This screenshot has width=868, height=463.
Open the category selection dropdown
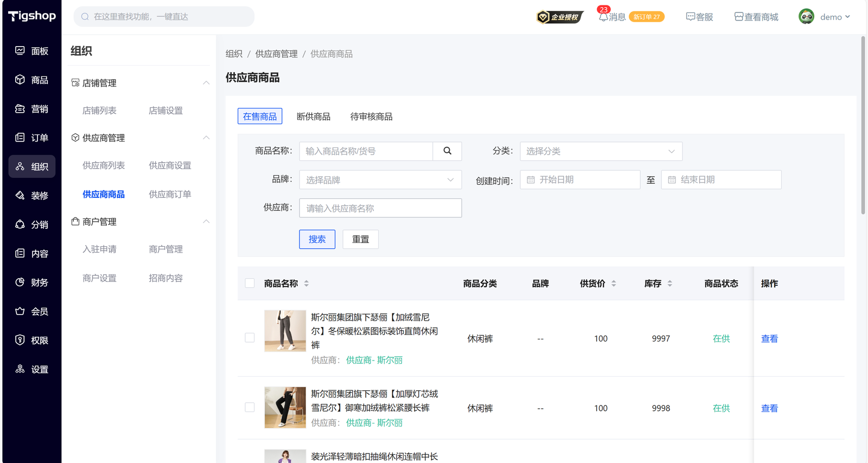601,151
